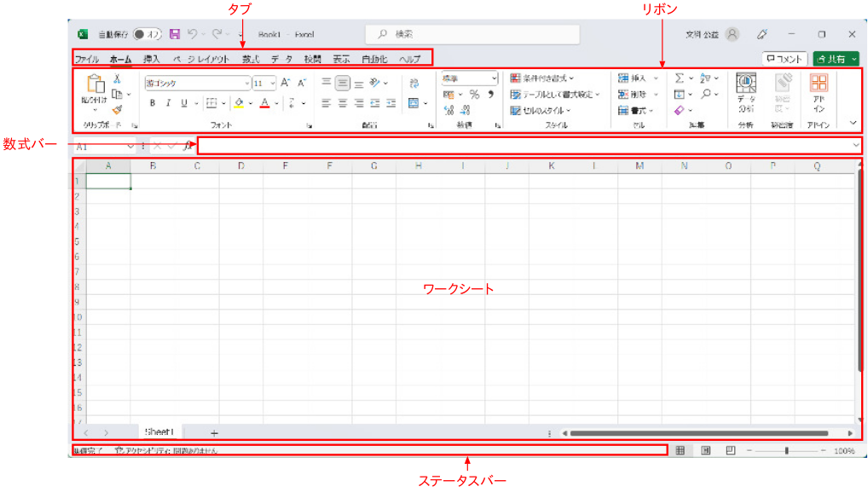Toggle Underline formatting
The height and width of the screenshot is (492, 868).
click(x=184, y=103)
